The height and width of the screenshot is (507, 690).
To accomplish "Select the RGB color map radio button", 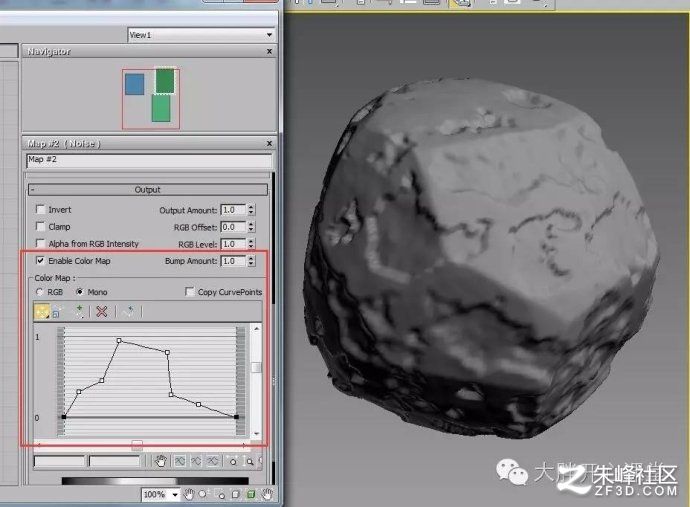I will pyautogui.click(x=40, y=292).
